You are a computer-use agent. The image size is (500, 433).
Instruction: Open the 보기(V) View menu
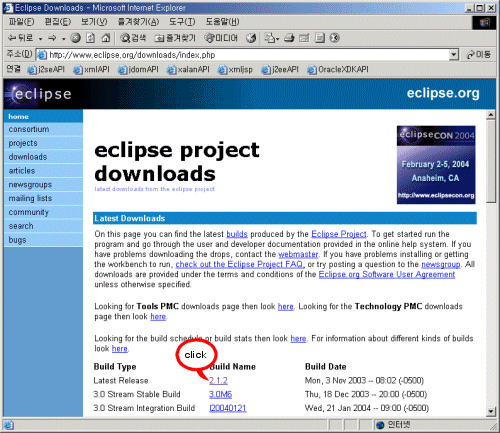94,22
